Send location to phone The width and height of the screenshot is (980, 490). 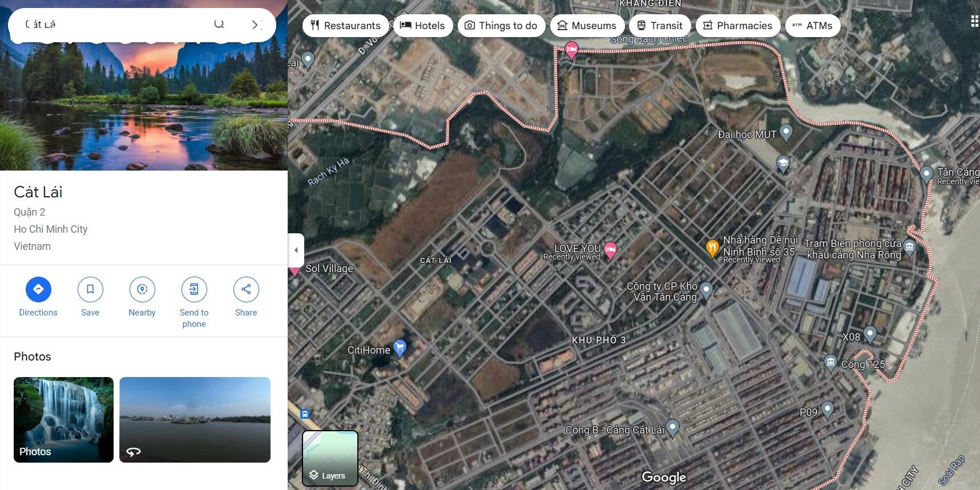pos(194,290)
